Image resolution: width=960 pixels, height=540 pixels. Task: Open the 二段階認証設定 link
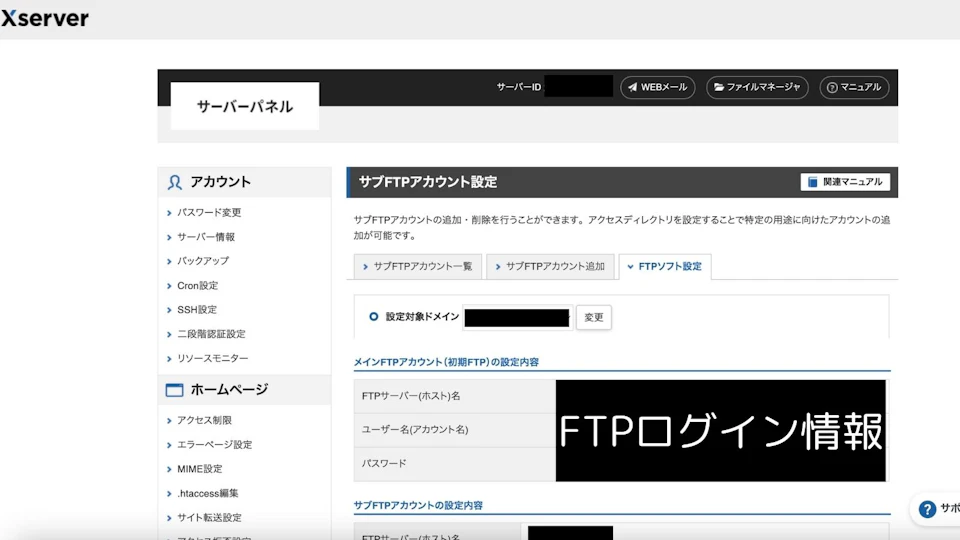coord(211,334)
